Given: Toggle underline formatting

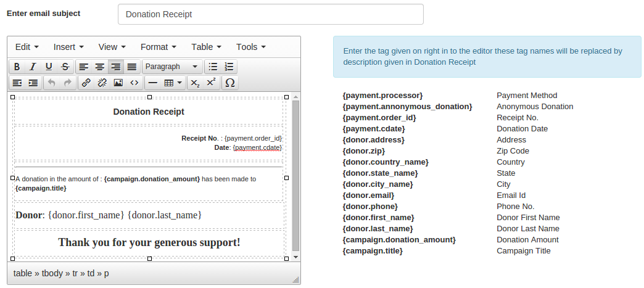Looking at the screenshot, I should [49, 67].
